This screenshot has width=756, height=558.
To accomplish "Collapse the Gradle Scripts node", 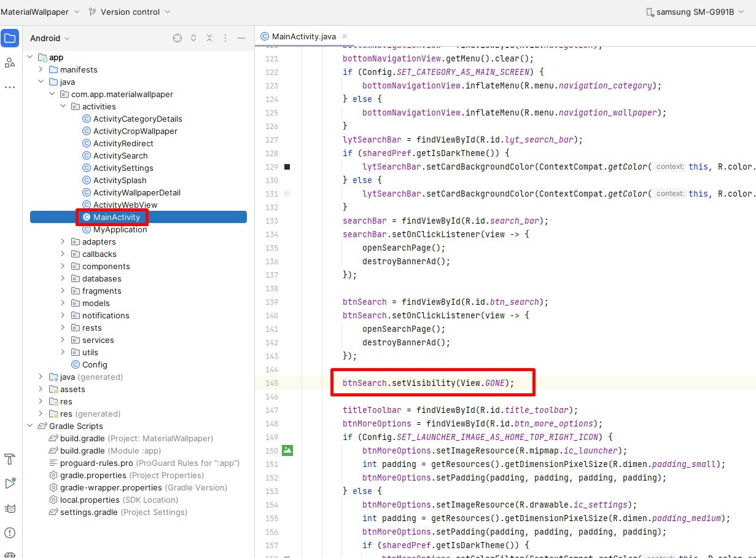I will (x=30, y=426).
